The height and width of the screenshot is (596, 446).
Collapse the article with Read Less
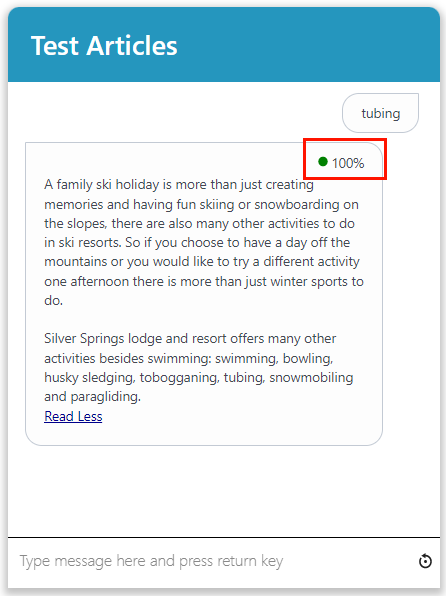click(x=73, y=417)
